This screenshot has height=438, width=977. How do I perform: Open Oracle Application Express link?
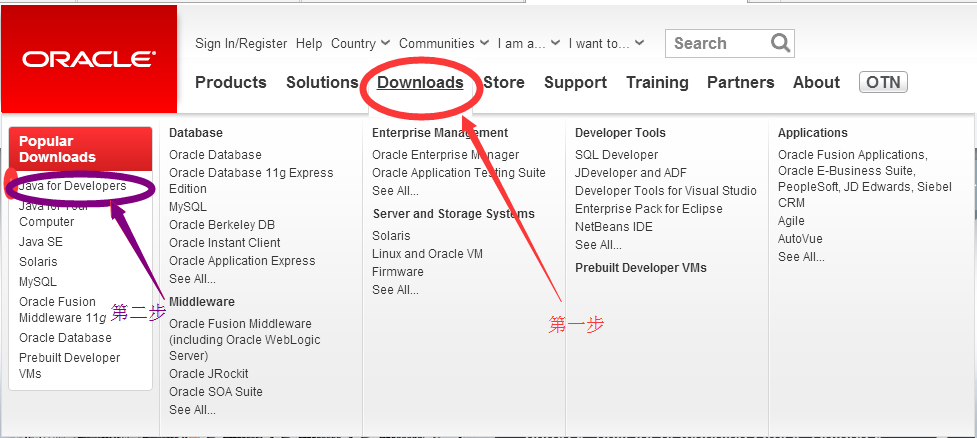point(242,260)
